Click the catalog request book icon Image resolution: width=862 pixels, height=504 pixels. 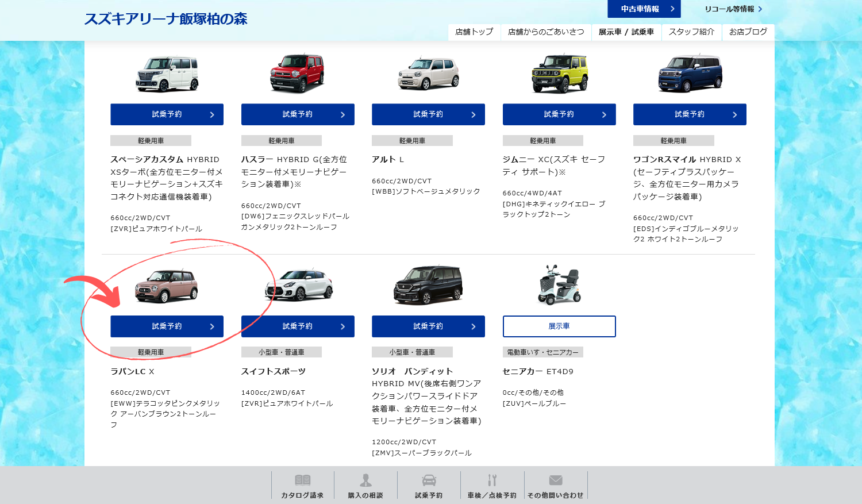coord(302,480)
